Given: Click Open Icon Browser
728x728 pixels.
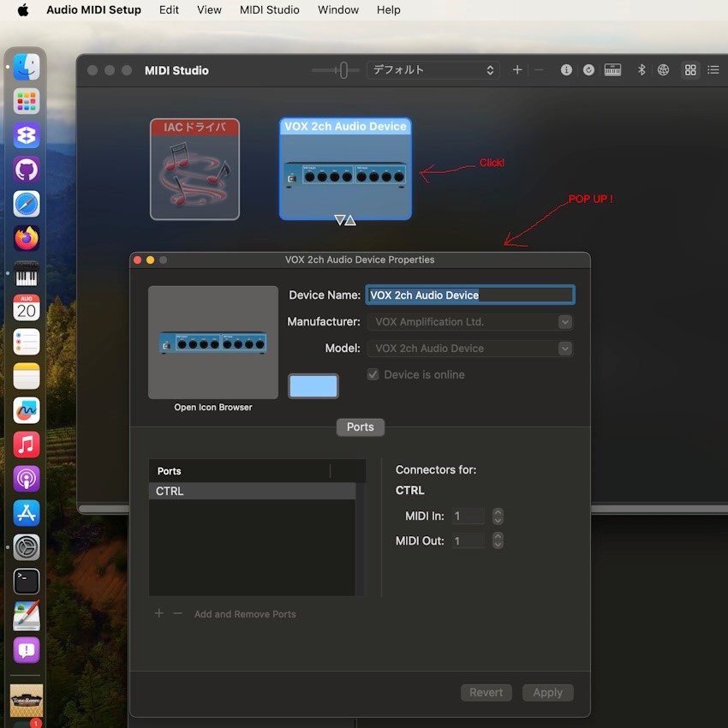Looking at the screenshot, I should (213, 407).
